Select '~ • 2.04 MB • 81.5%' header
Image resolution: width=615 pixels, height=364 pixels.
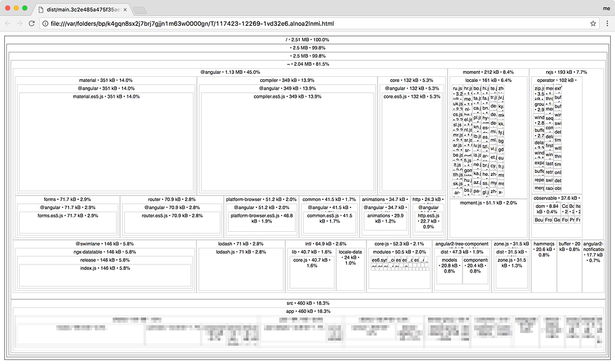pos(307,64)
